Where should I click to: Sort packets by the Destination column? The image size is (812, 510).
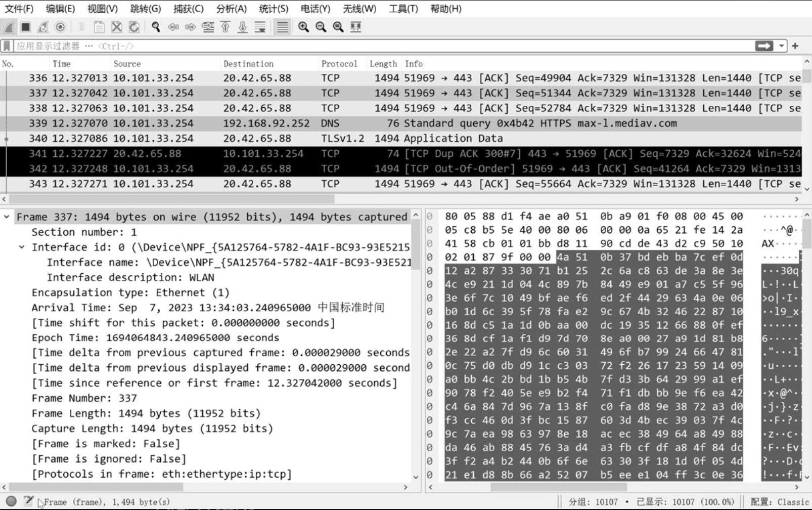[269, 64]
